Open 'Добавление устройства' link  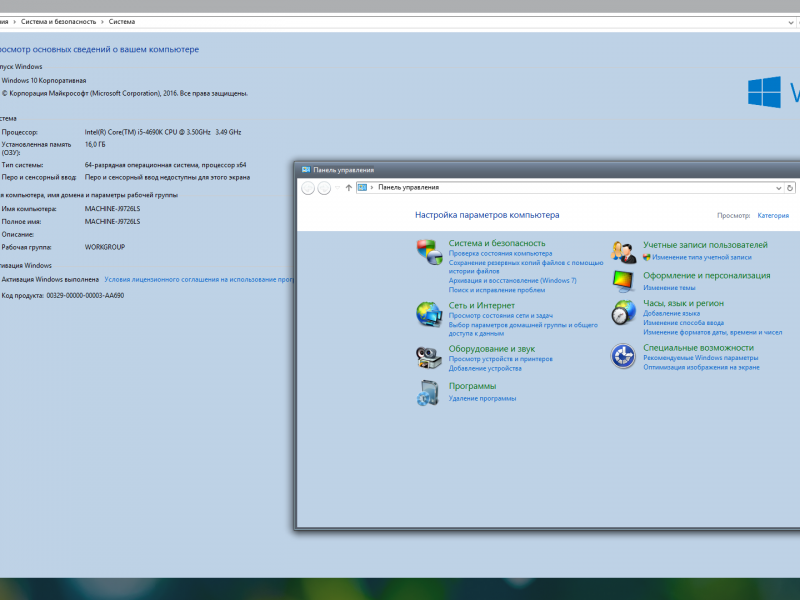[485, 368]
